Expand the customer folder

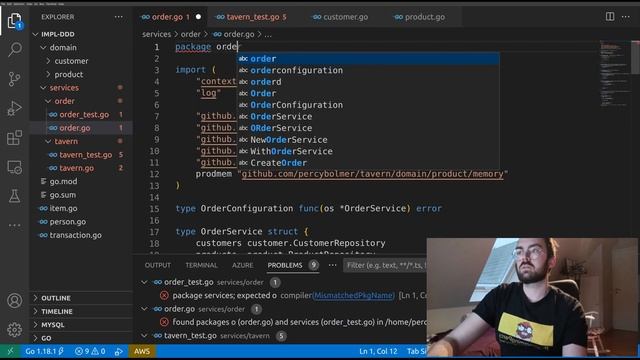[x=71, y=61]
